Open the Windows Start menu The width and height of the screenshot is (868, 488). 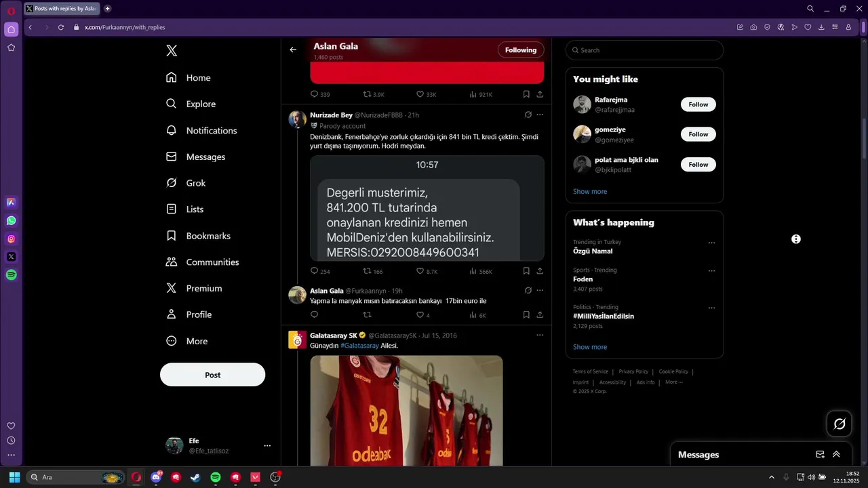[x=14, y=477]
